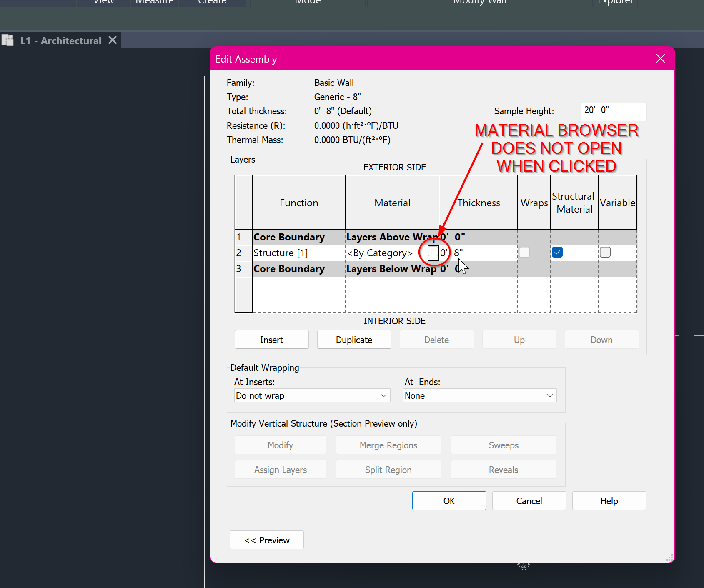
Task: Select row 1 header number
Action: 243,237
